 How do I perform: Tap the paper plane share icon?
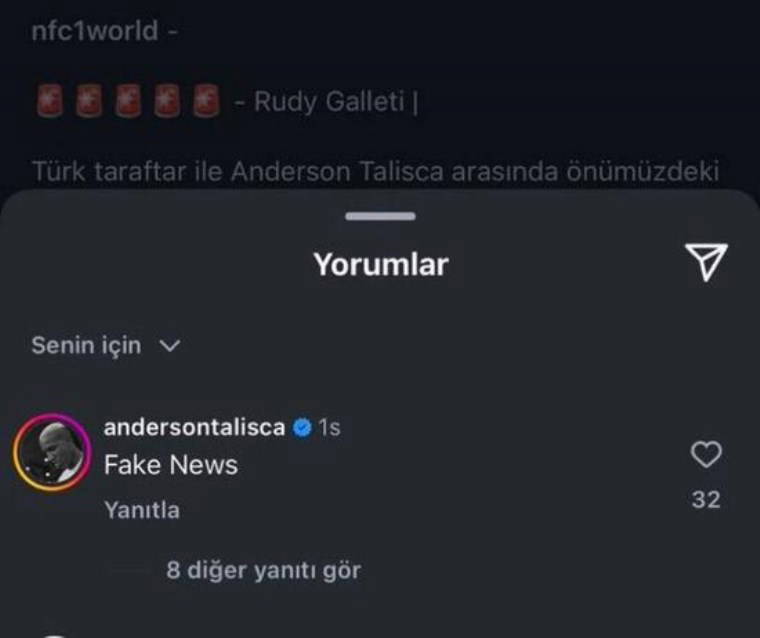pyautogui.click(x=706, y=262)
